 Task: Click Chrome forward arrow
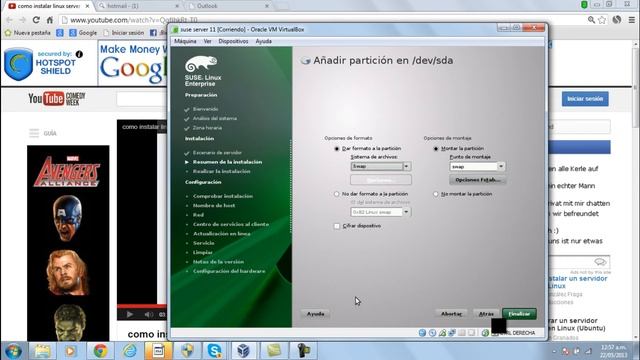click(x=23, y=20)
